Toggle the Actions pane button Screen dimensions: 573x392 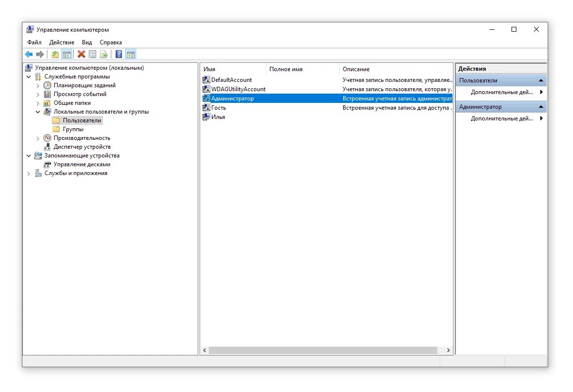coord(130,55)
